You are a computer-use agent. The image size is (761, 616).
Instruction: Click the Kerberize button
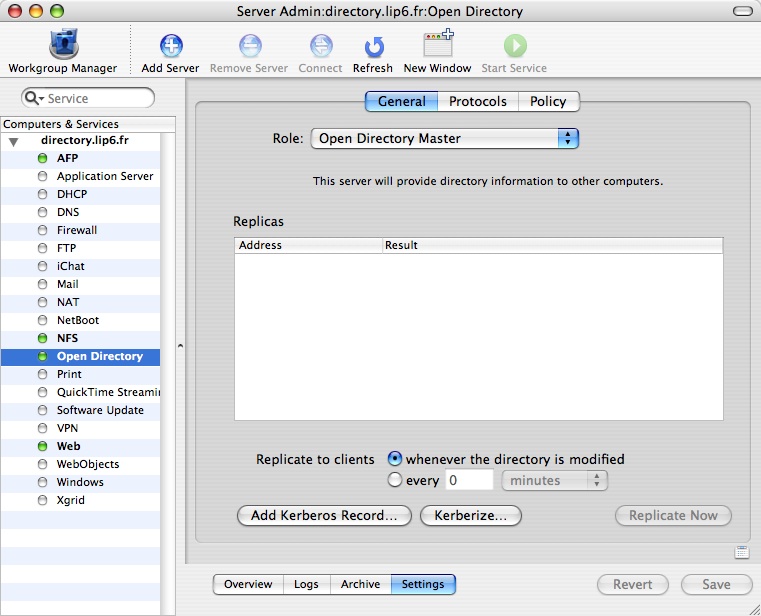[x=471, y=515]
